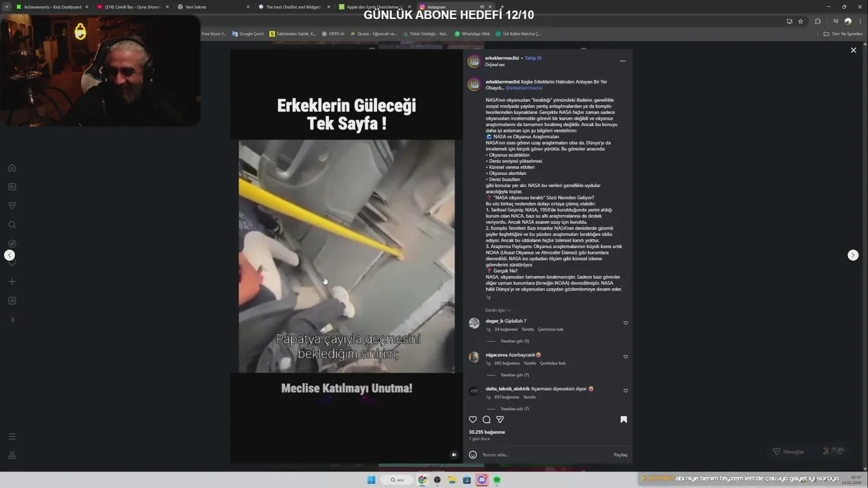The width and height of the screenshot is (868, 488).
Task: Open erkeklermeclisi profile avatar in post header
Action: pos(474,61)
